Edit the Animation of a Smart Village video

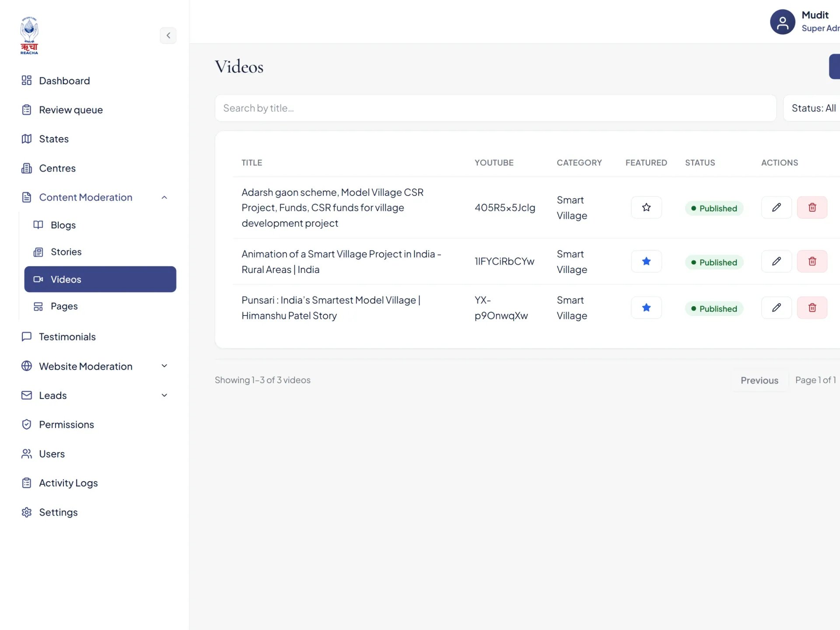(777, 262)
